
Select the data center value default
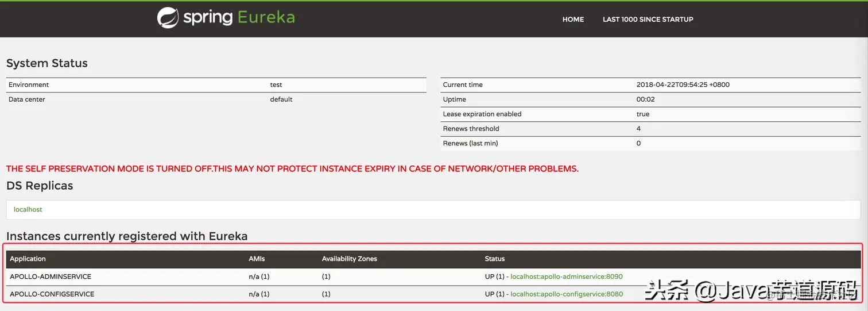click(281, 99)
